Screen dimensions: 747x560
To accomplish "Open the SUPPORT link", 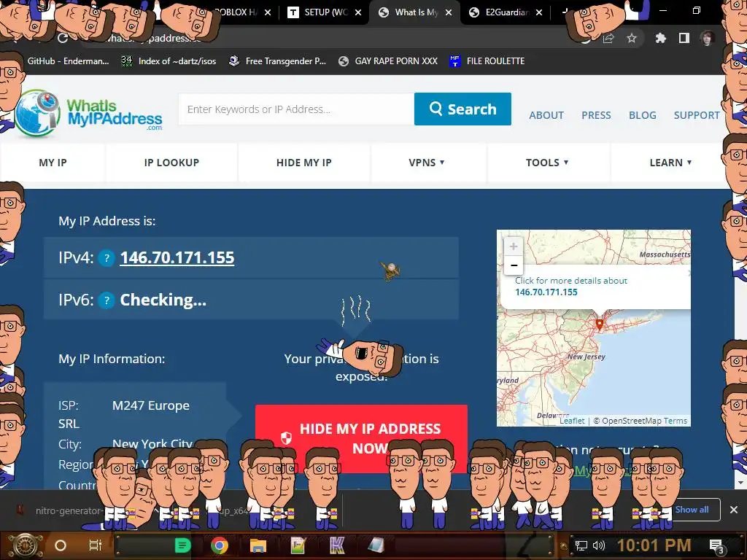I will [697, 115].
